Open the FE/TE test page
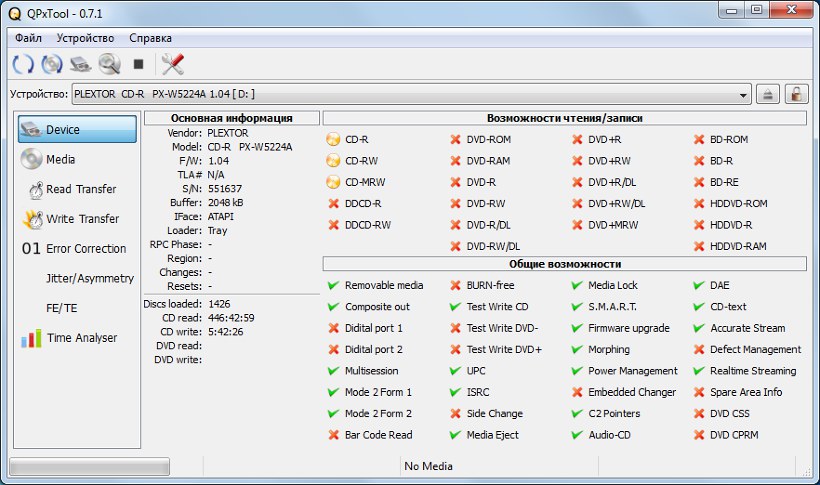The width and height of the screenshot is (820, 485). 62,308
